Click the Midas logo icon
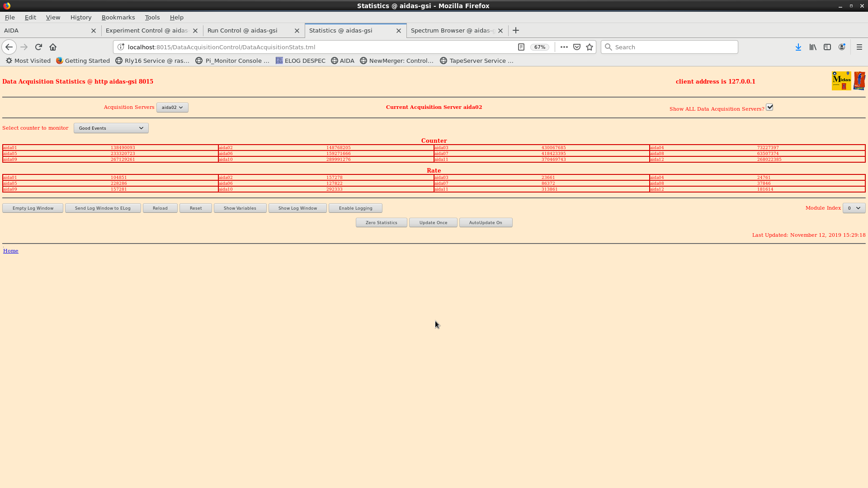Image resolution: width=868 pixels, height=488 pixels. tap(841, 81)
